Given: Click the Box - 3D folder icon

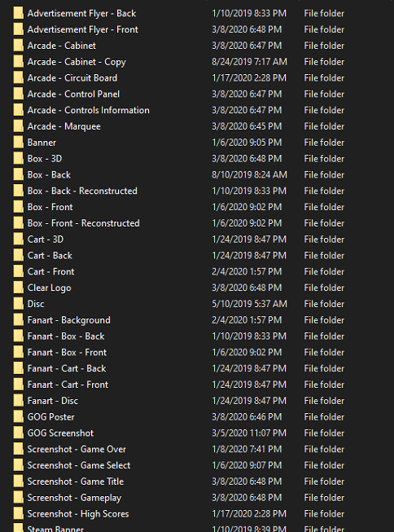Looking at the screenshot, I should coord(18,158).
